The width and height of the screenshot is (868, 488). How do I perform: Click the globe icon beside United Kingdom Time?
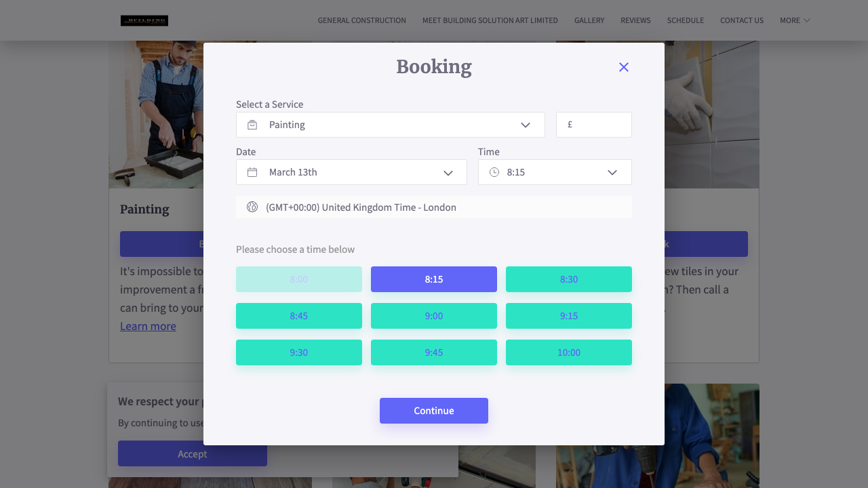pyautogui.click(x=252, y=207)
